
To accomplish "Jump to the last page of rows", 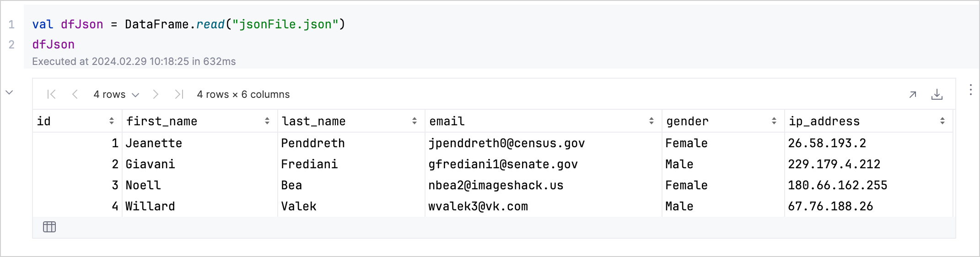I will pyautogui.click(x=179, y=94).
